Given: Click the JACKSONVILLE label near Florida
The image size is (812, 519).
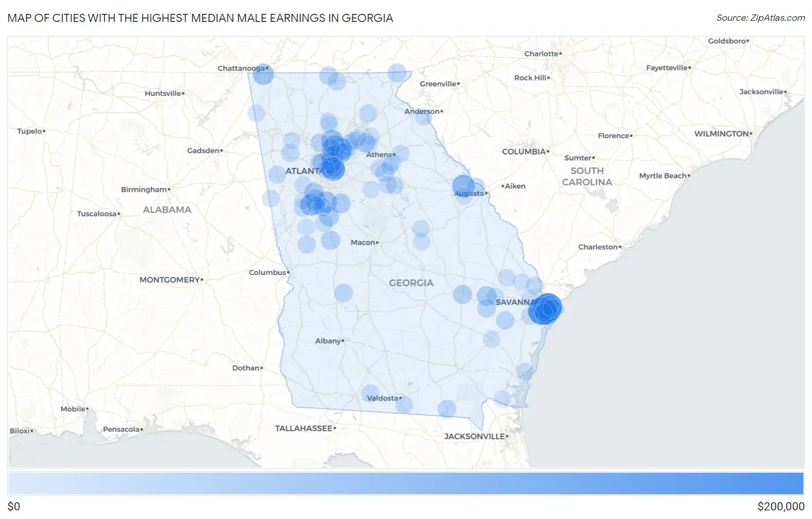Looking at the screenshot, I should pos(475,436).
